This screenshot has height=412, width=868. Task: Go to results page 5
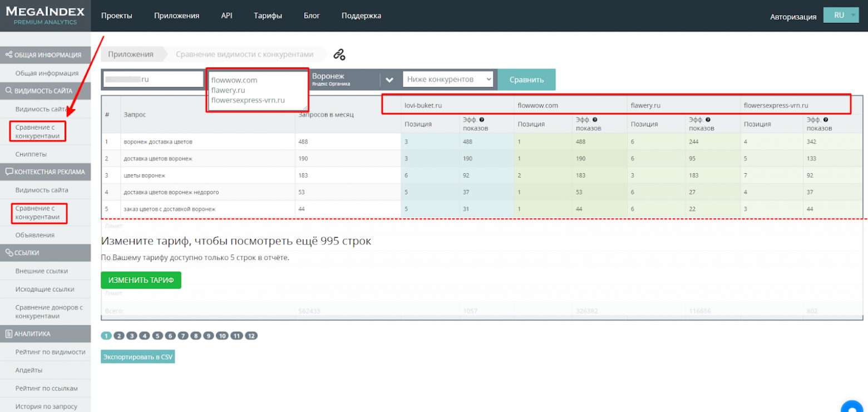157,336
